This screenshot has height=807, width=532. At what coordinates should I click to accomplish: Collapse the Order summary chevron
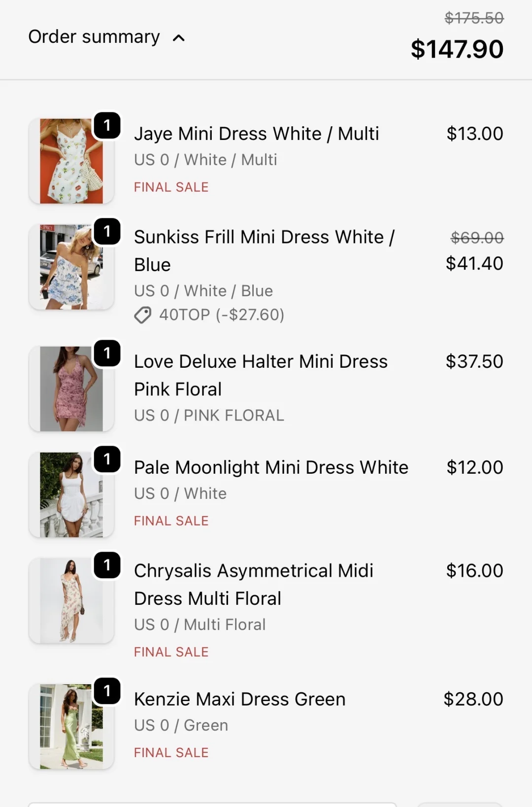pos(179,38)
